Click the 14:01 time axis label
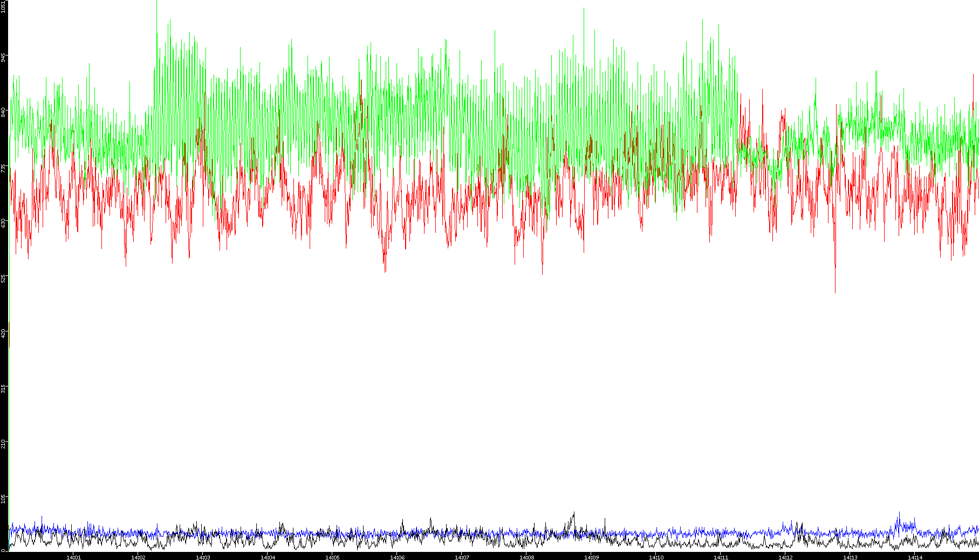 pos(73,557)
